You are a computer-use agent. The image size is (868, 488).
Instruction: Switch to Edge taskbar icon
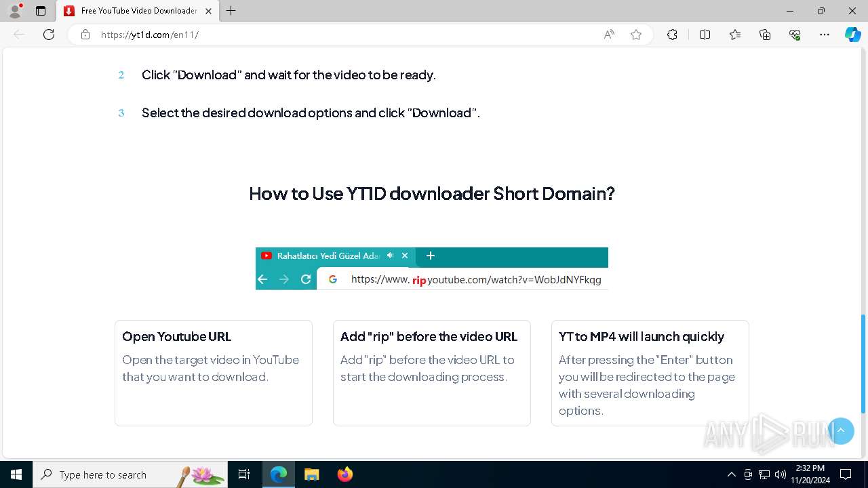279,474
